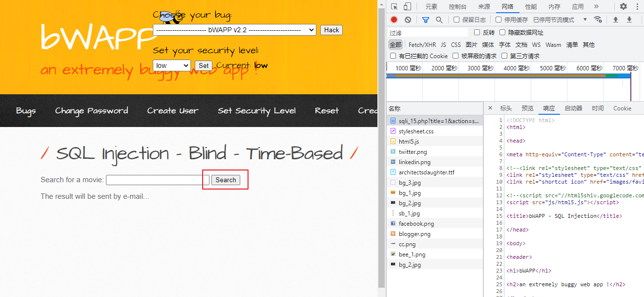Click the linkedin.png thumbnail icon

(393, 162)
